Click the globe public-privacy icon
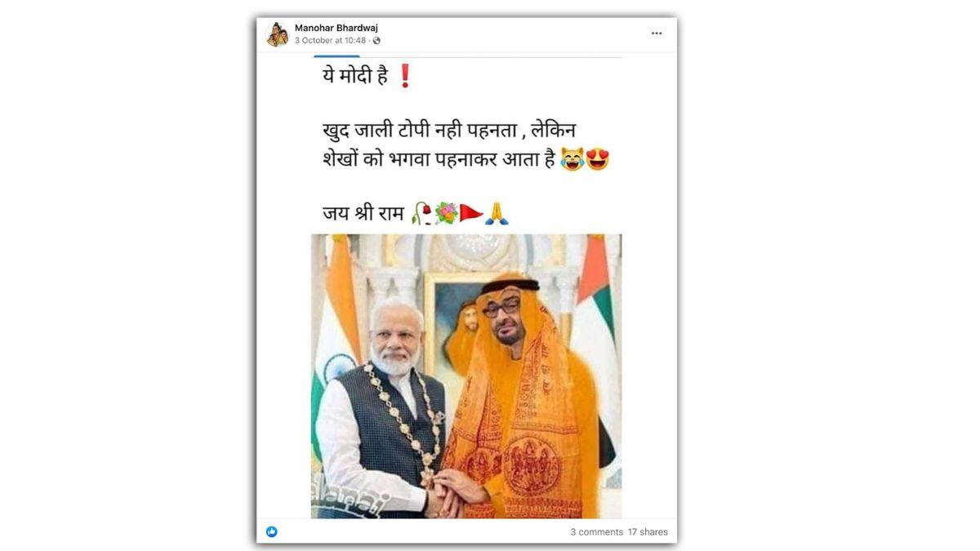980x551 pixels. (x=376, y=41)
